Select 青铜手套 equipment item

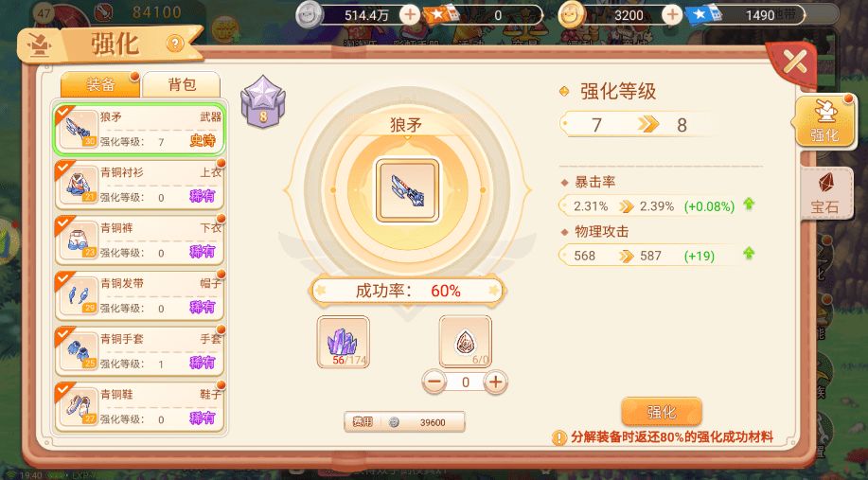click(x=139, y=351)
